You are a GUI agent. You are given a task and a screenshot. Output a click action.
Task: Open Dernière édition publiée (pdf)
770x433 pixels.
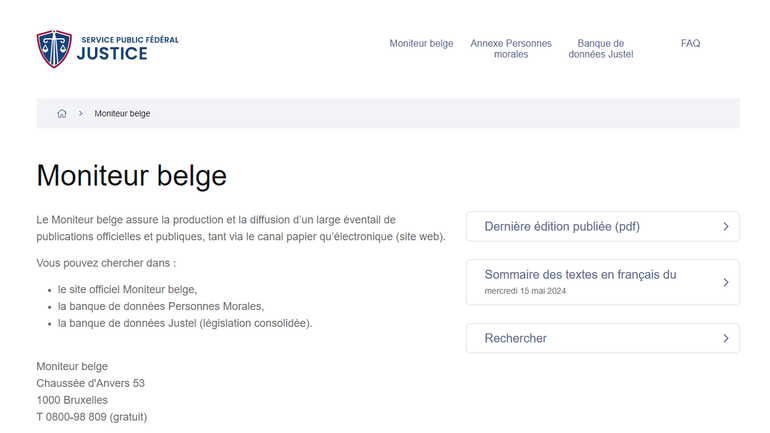click(562, 227)
